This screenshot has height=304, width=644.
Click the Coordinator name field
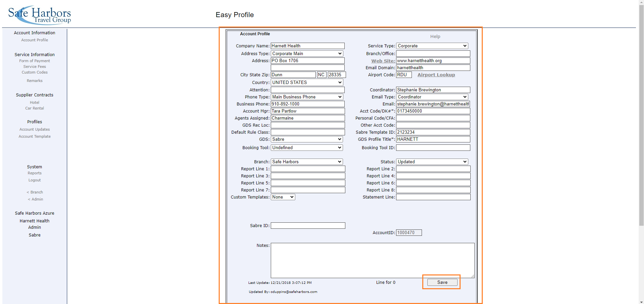433,90
